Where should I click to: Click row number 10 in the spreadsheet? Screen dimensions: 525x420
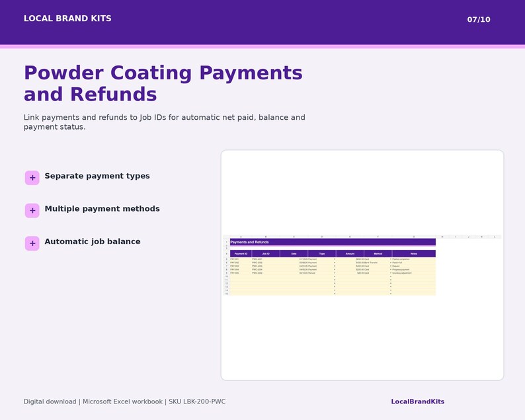tap(226, 276)
